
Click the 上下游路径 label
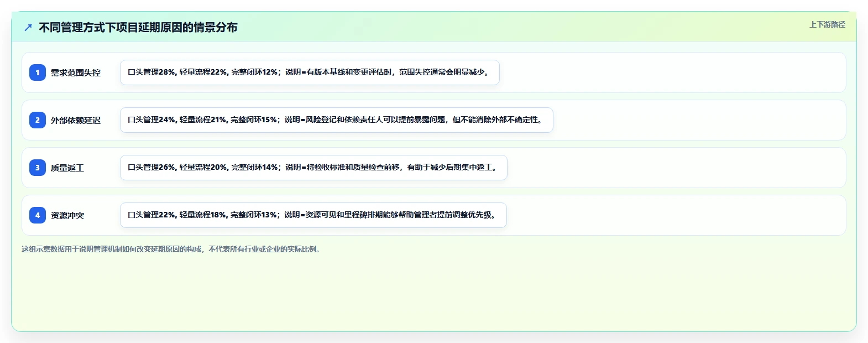(827, 24)
